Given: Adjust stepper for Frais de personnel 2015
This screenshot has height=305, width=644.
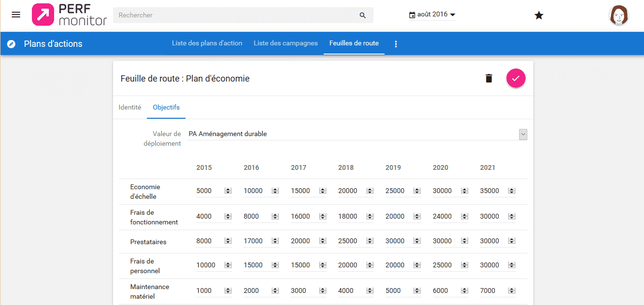Looking at the screenshot, I should point(228,265).
